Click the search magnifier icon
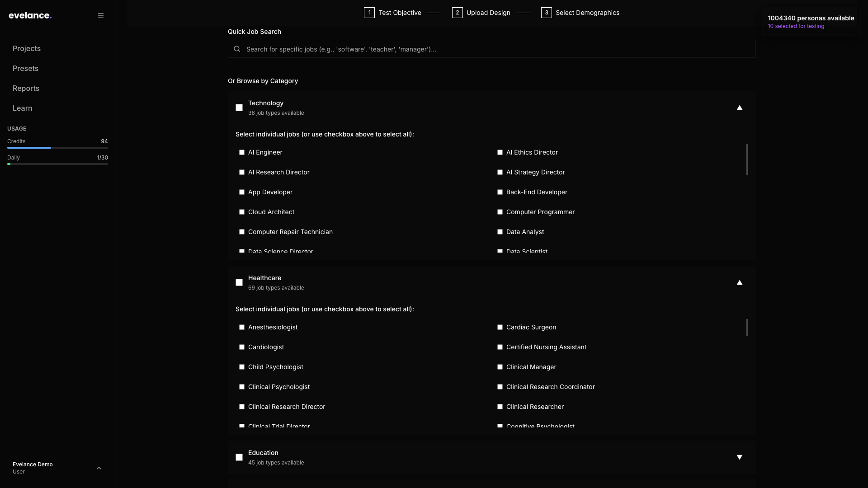Screen dimensions: 868x488 (237, 49)
